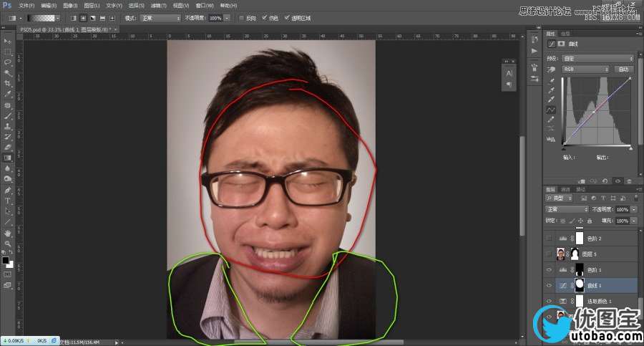Open the layer blend mode 正常 dropdown

567,209
